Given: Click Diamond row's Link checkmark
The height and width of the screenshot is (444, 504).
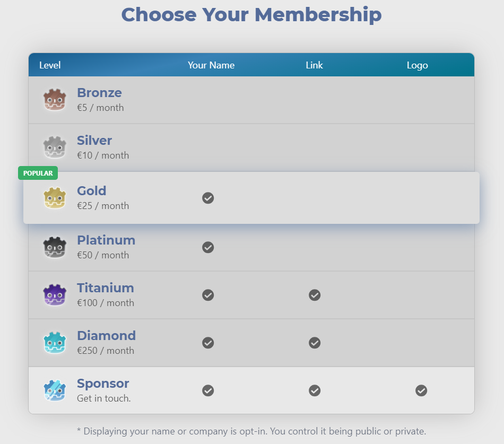Looking at the screenshot, I should (x=315, y=343).
